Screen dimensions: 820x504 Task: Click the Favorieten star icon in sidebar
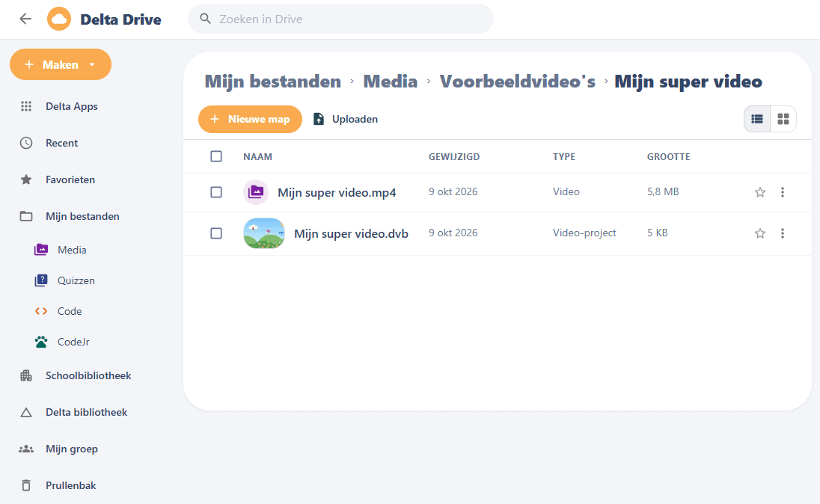coord(26,179)
